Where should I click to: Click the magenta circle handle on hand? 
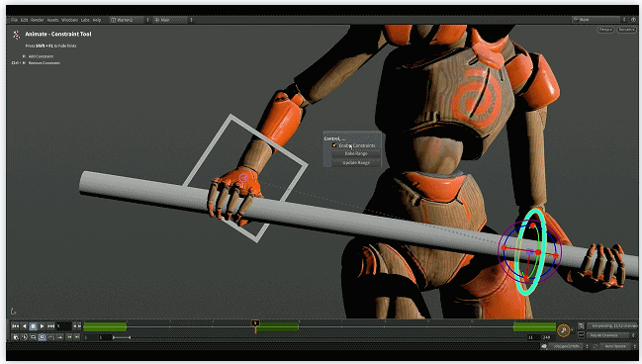[x=243, y=178]
